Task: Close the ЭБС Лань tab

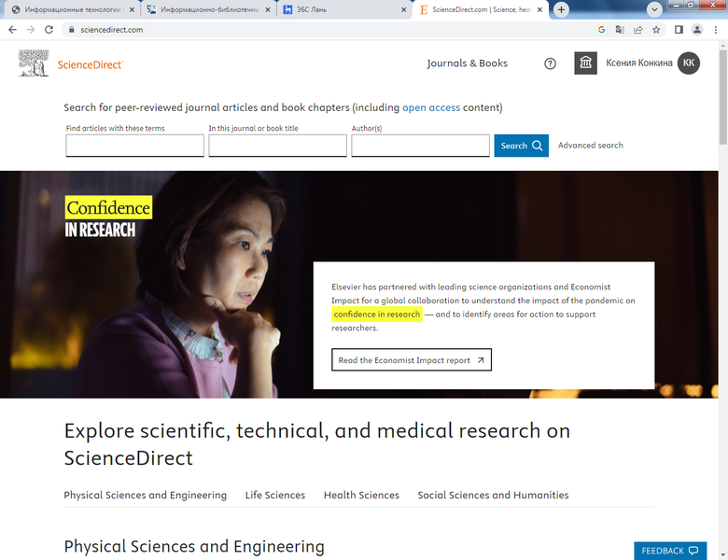Action: pyautogui.click(x=403, y=9)
